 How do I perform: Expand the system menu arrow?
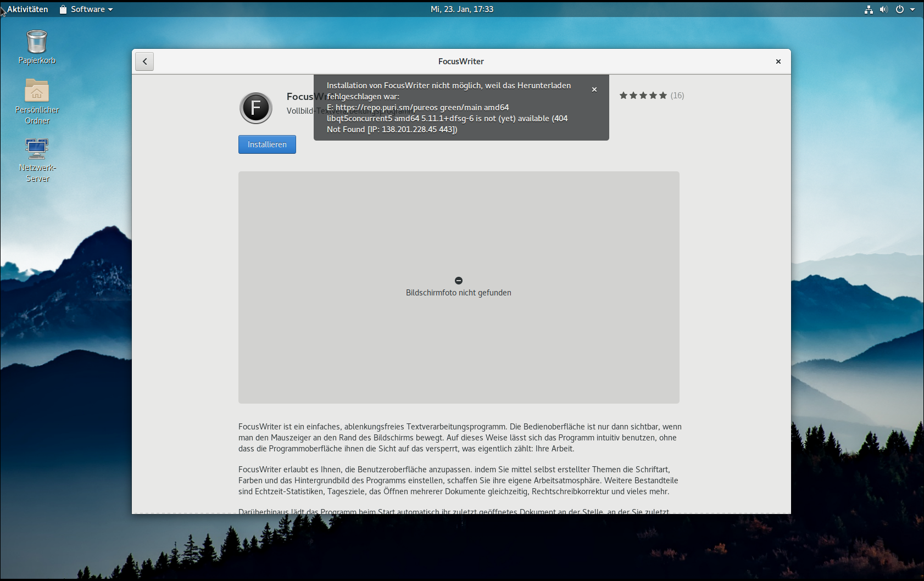click(x=912, y=9)
